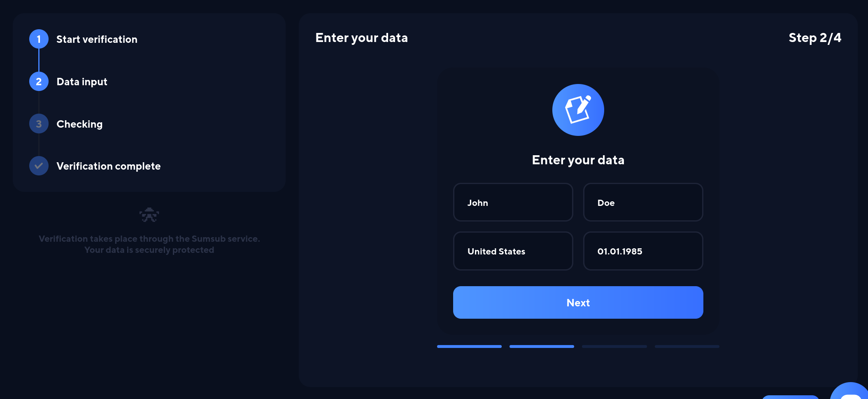868x399 pixels.
Task: Select the Start verification step
Action: [x=97, y=40]
